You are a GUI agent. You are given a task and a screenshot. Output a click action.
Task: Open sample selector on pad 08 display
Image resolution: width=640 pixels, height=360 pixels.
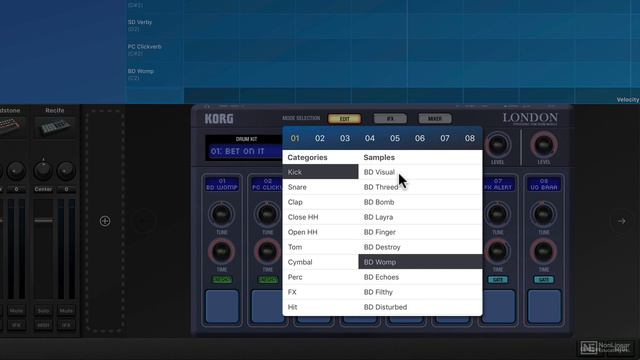pyautogui.click(x=544, y=184)
